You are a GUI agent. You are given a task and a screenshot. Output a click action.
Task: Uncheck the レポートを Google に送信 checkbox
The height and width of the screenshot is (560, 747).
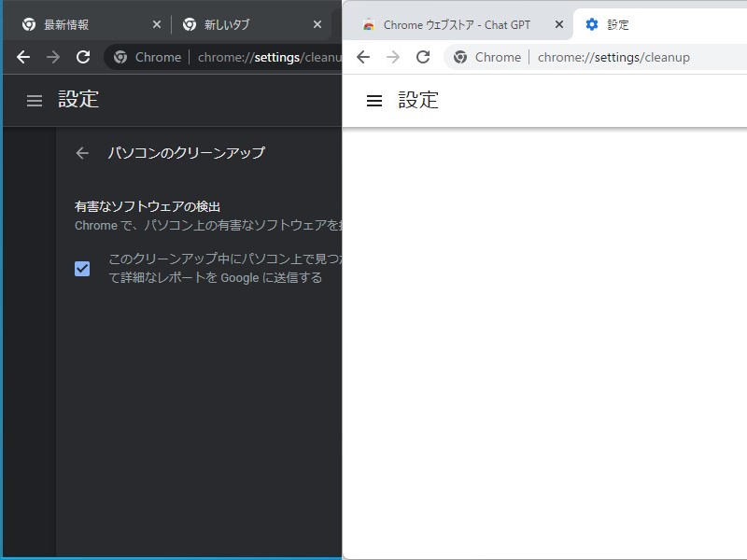click(x=82, y=268)
